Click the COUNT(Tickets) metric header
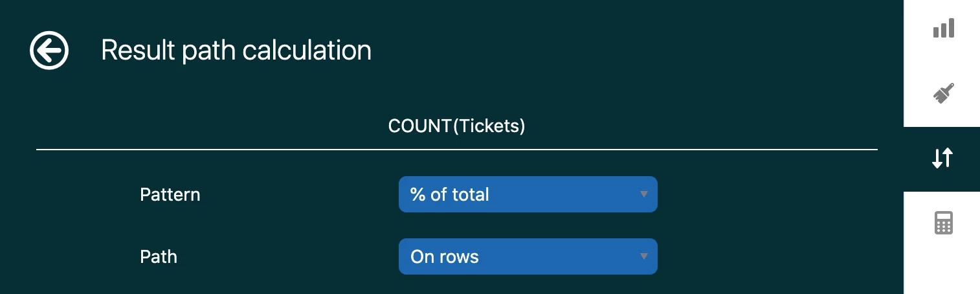 click(x=456, y=126)
